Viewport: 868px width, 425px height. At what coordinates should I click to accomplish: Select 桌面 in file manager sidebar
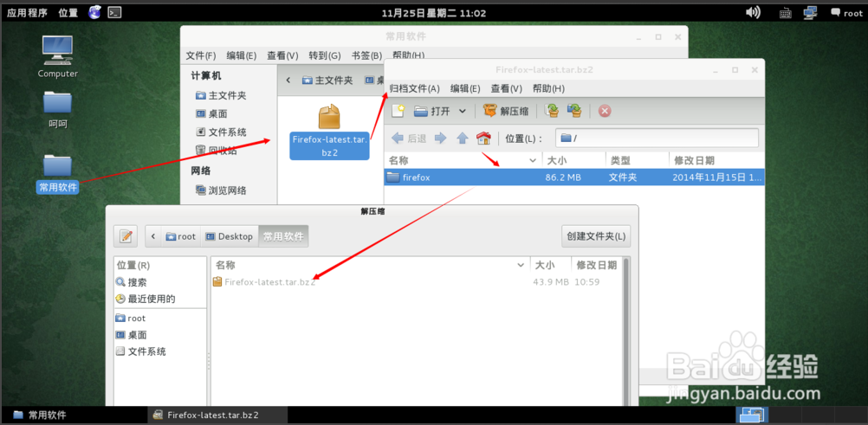coord(212,114)
